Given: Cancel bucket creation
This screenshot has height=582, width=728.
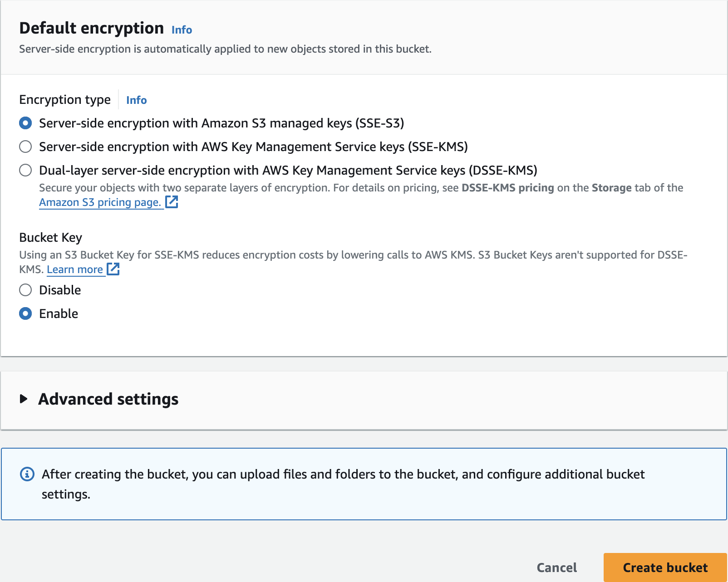Looking at the screenshot, I should tap(556, 567).
